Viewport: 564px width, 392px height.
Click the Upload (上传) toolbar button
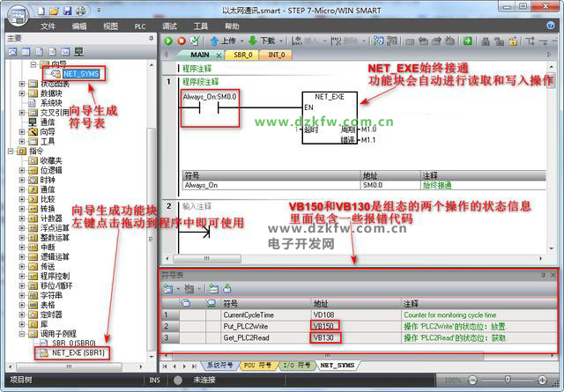226,41
